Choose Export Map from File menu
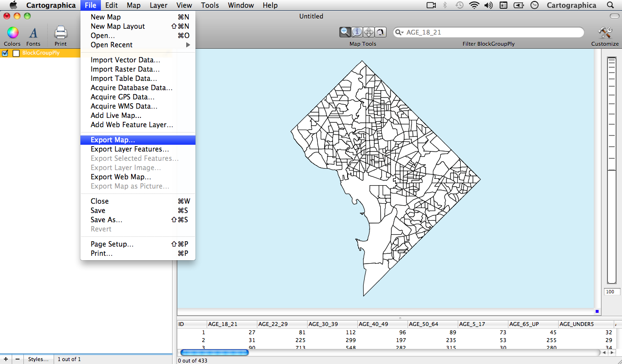This screenshot has height=364, width=622. click(113, 140)
